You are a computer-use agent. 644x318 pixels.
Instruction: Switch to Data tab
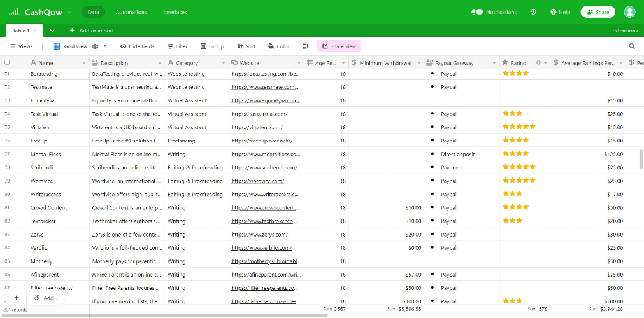click(93, 12)
